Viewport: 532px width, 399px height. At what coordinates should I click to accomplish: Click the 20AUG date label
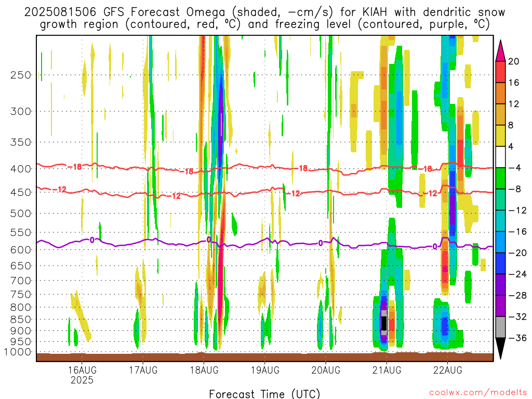coord(326,370)
